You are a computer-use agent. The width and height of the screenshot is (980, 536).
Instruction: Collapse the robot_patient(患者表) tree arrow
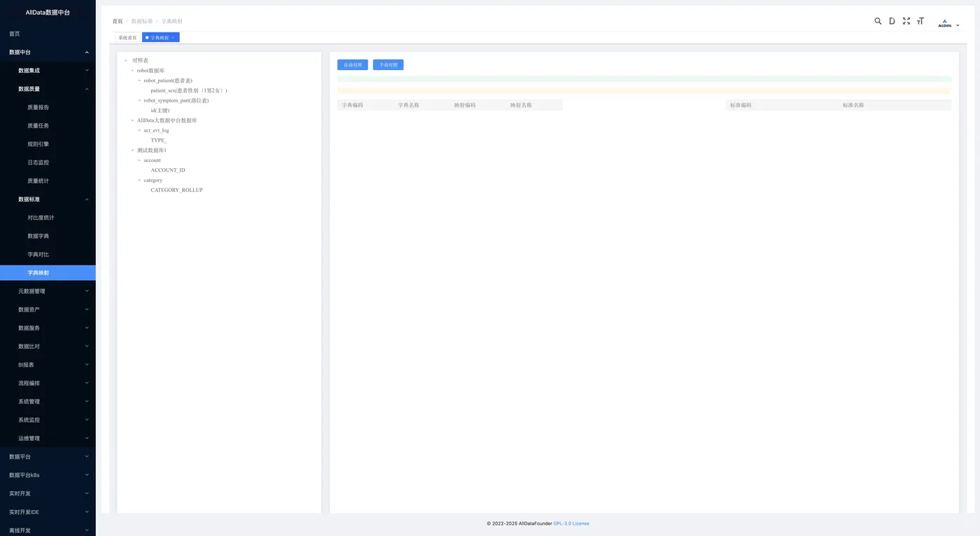tap(139, 81)
